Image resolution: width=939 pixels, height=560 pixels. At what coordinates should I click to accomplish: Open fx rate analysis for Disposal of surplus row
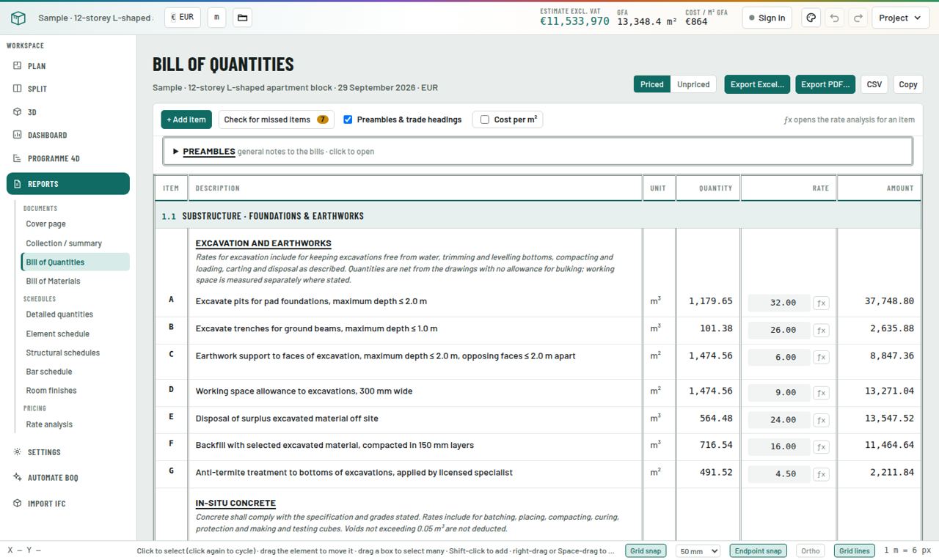pyautogui.click(x=821, y=420)
